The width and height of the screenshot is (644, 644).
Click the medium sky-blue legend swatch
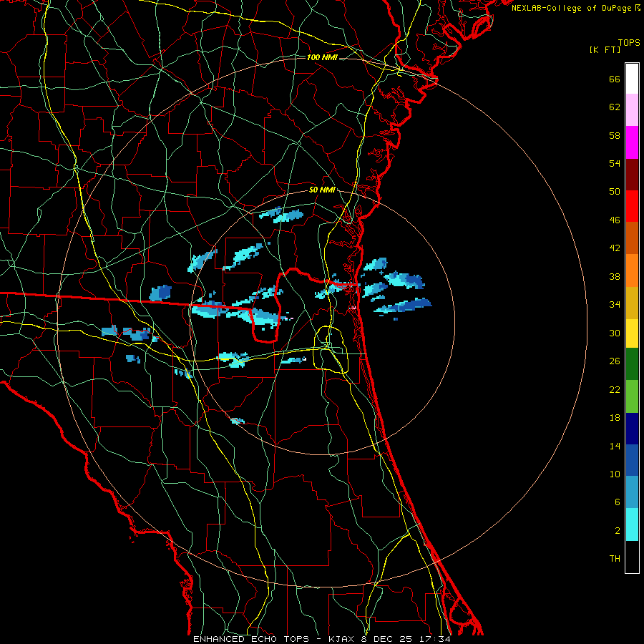pos(632,492)
